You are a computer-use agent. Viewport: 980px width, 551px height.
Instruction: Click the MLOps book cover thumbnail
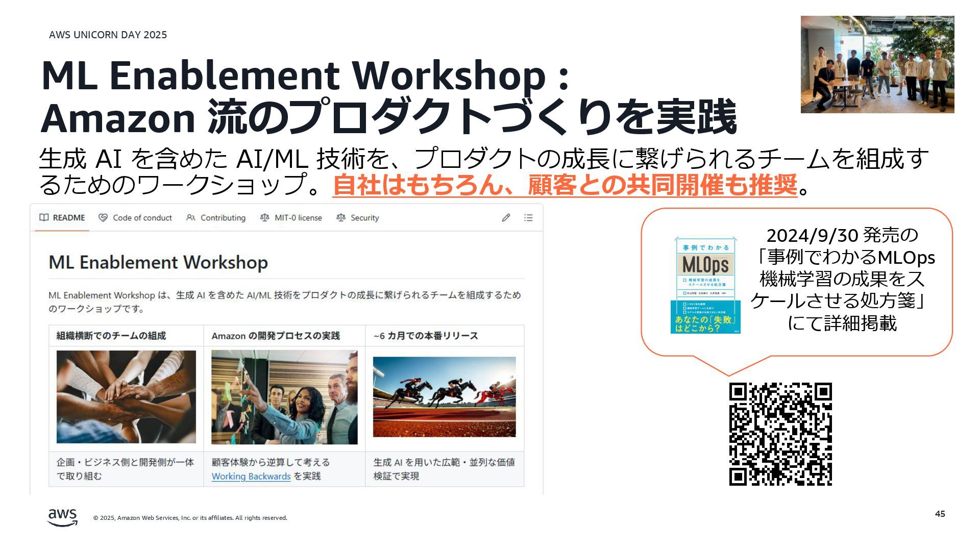705,285
